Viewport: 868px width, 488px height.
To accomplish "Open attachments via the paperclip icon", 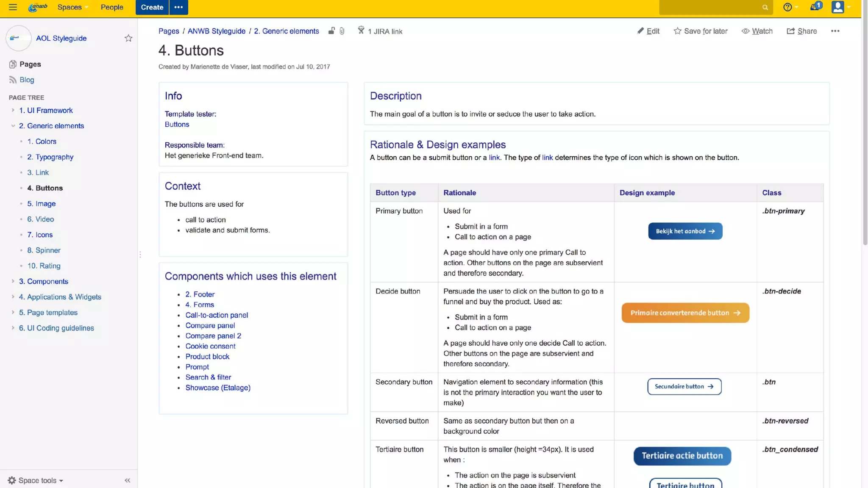I will pos(342,31).
